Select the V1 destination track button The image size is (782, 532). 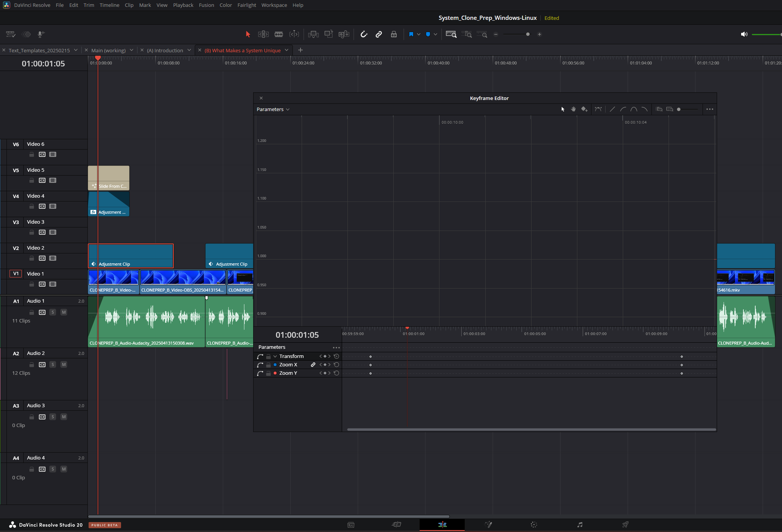click(16, 274)
